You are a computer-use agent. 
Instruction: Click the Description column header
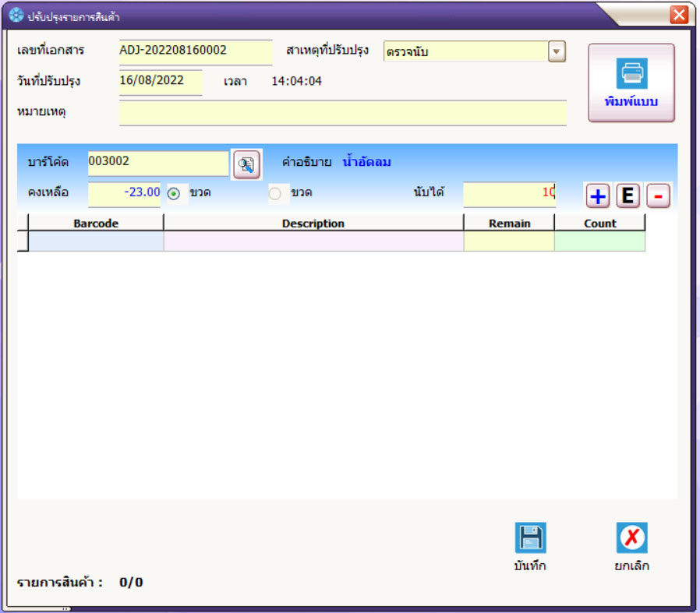pyautogui.click(x=313, y=224)
